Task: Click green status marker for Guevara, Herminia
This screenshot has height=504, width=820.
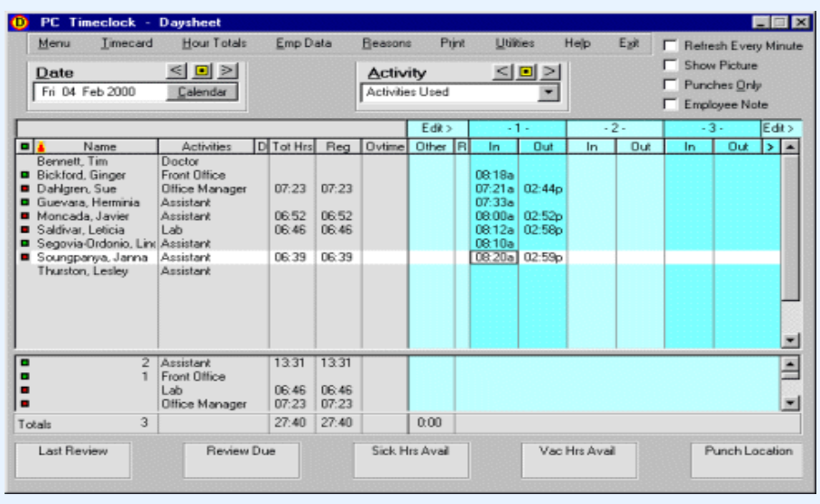Action: pos(24,202)
